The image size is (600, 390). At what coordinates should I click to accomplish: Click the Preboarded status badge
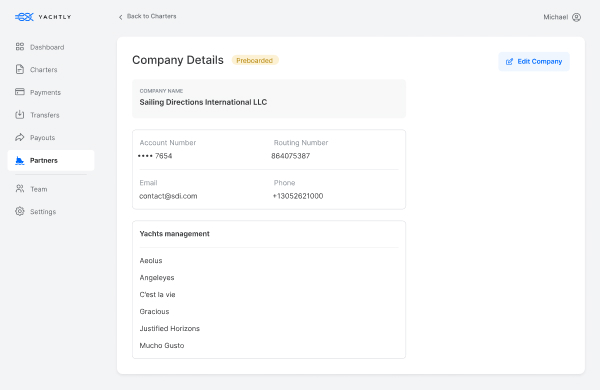(255, 60)
